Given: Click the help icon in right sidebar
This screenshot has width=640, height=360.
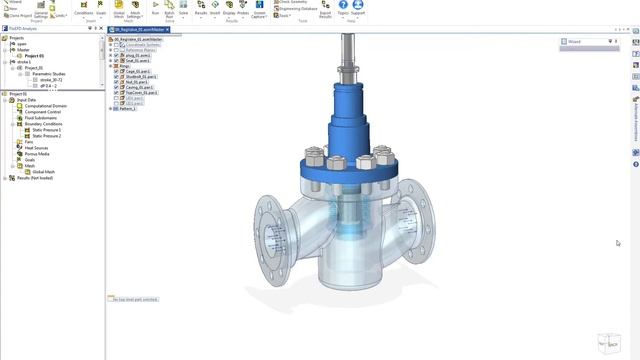Looking at the screenshot, I should point(636,164).
